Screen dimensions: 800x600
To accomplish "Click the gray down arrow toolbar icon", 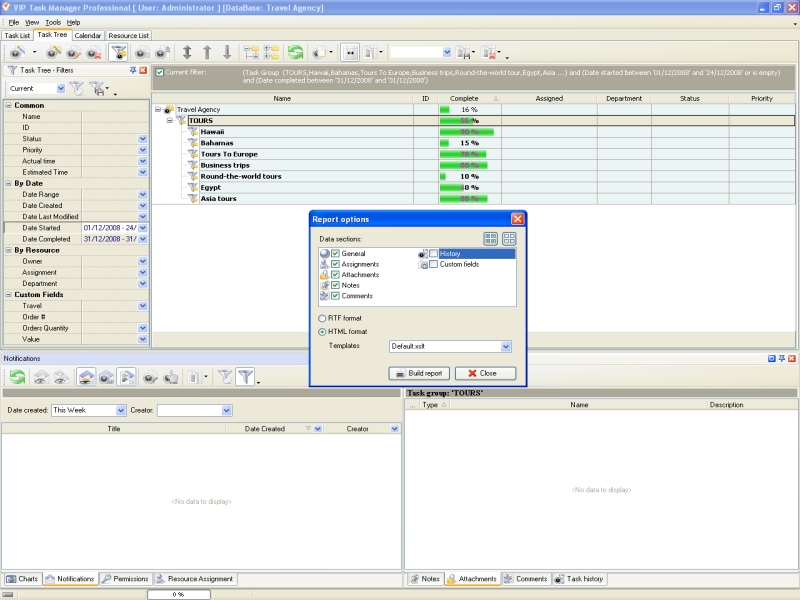I will (x=227, y=53).
